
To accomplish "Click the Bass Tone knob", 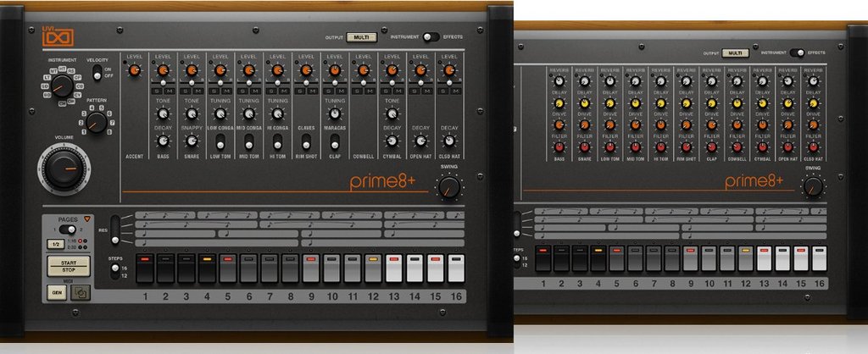I will click(163, 113).
